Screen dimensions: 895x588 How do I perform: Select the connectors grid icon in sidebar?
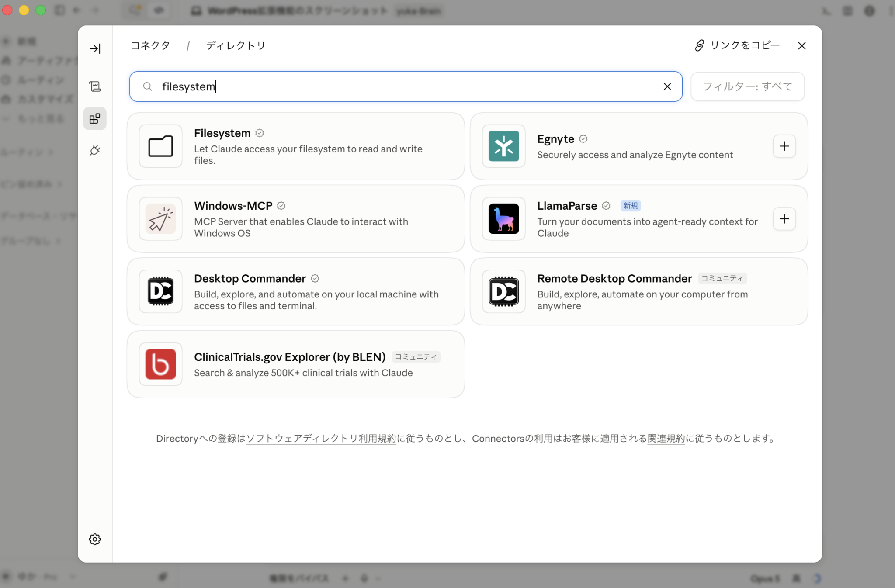point(95,118)
